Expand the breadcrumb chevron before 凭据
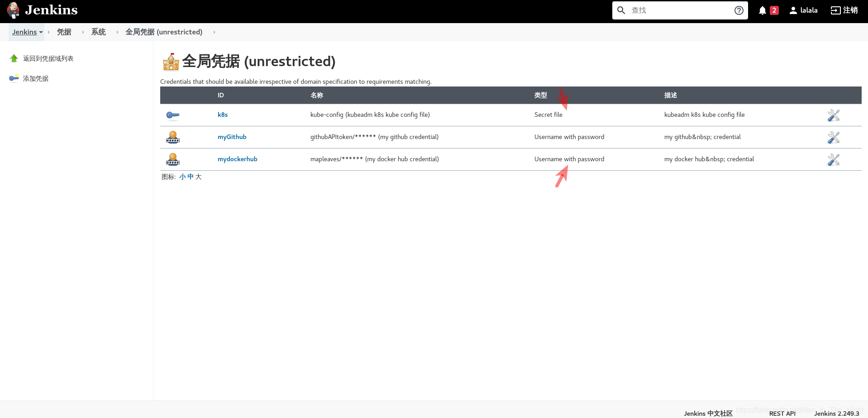Screen dimensions: 868x418 pos(49,32)
